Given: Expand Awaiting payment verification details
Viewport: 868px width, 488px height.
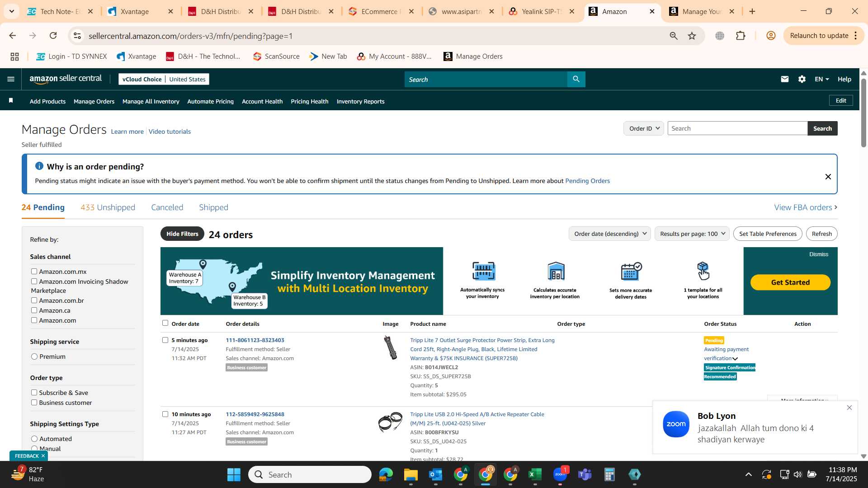Looking at the screenshot, I should 735,359.
